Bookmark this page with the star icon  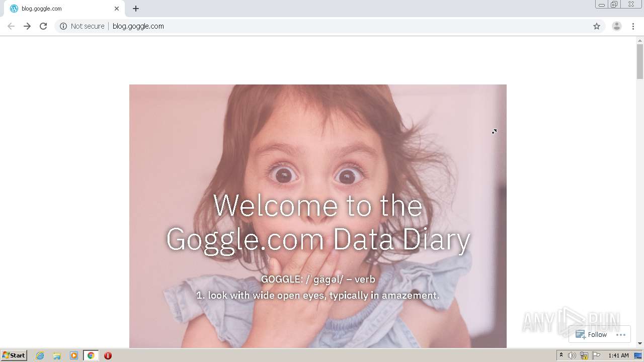click(597, 26)
